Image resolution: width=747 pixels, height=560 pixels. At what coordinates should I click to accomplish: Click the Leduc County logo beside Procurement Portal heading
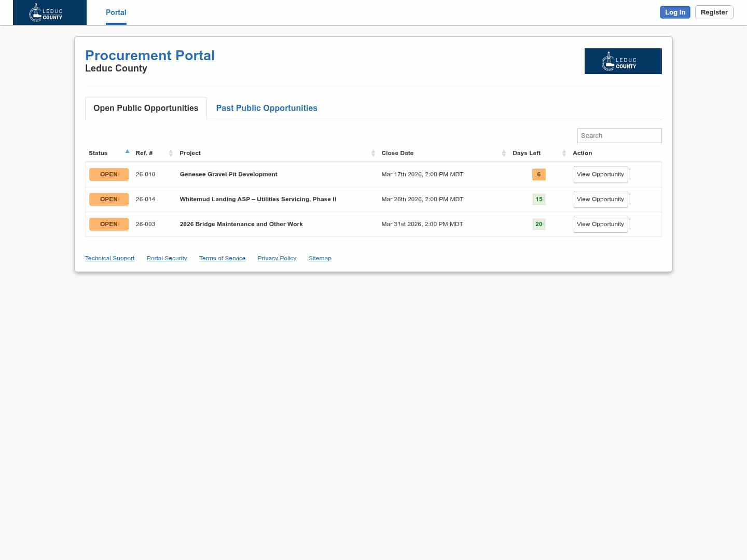[x=623, y=61]
